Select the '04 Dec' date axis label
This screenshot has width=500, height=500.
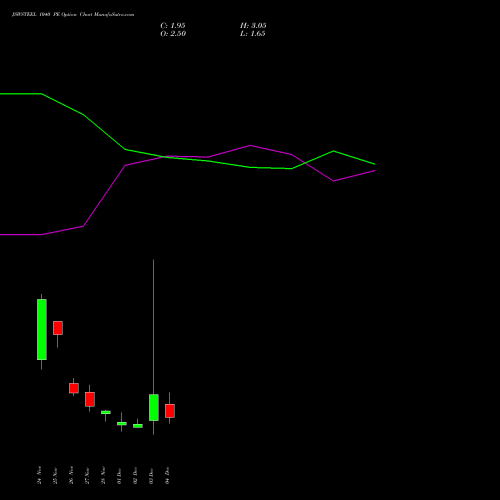(x=167, y=476)
